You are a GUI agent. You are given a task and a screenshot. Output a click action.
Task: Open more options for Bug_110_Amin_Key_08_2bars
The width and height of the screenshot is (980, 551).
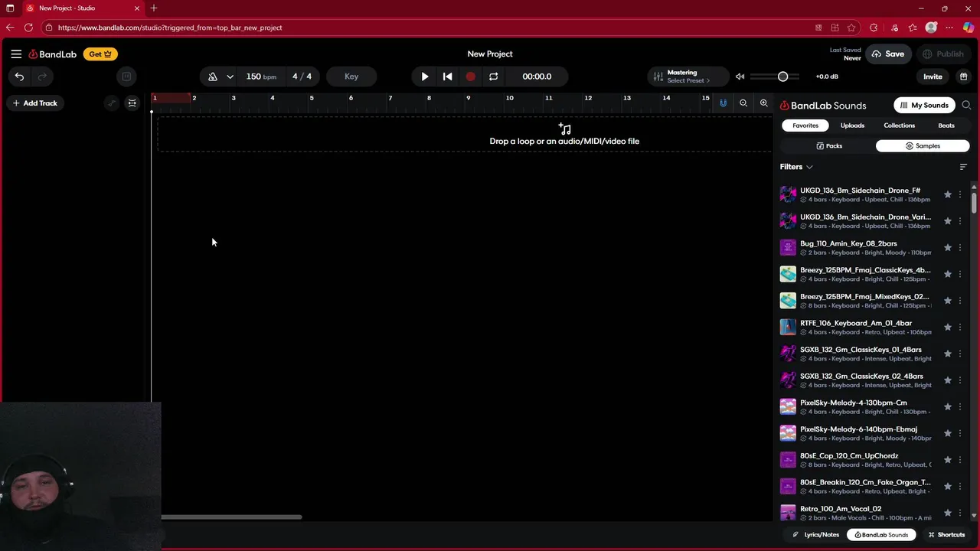pyautogui.click(x=960, y=247)
